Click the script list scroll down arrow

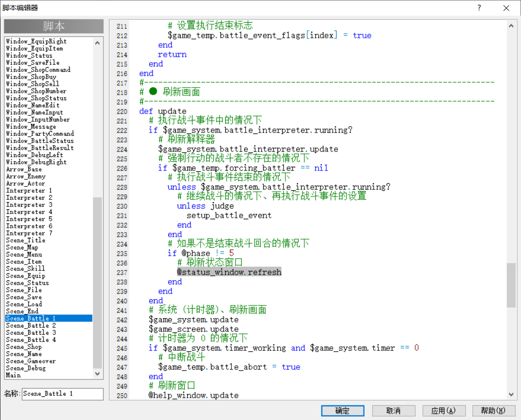(97, 374)
